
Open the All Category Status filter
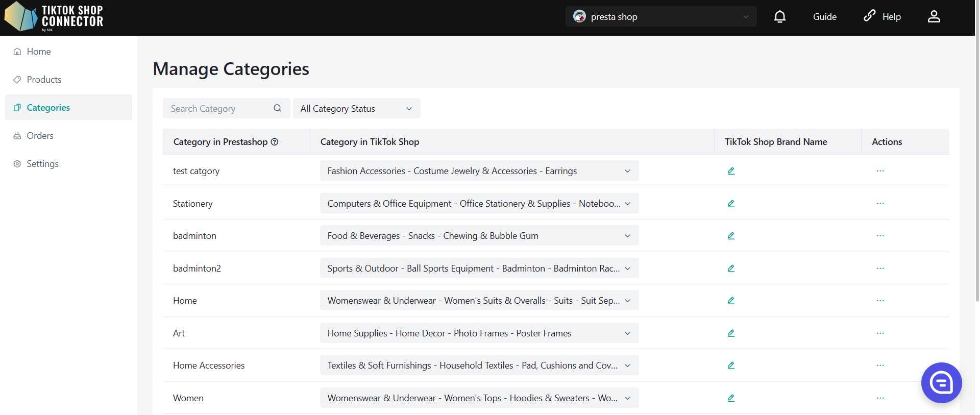coord(356,108)
